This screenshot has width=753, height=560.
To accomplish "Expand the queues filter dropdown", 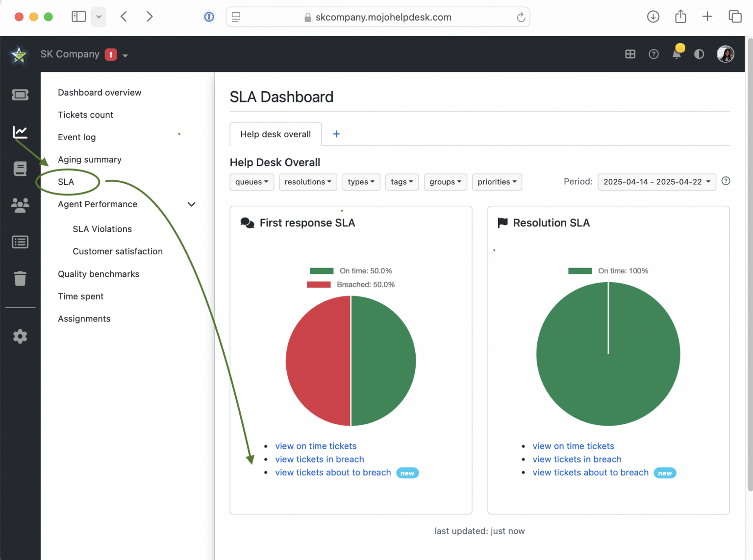I will click(x=251, y=182).
